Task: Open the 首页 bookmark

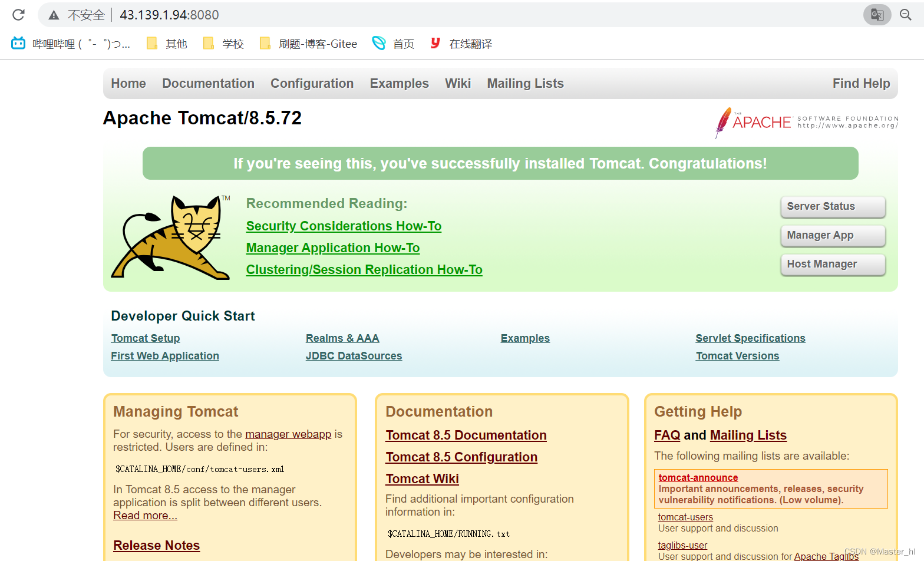Action: (393, 44)
